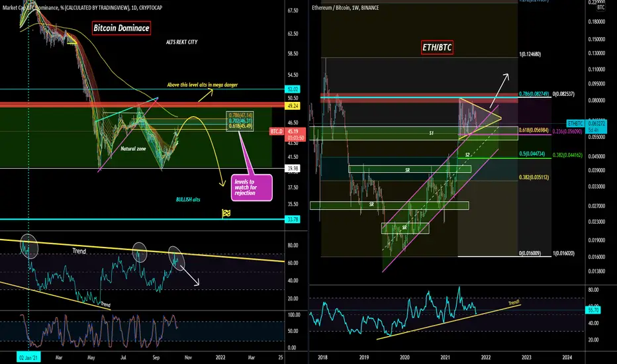Click 2023 on the ETH/BTC time axis
This screenshot has height=364, width=617.
click(x=526, y=357)
